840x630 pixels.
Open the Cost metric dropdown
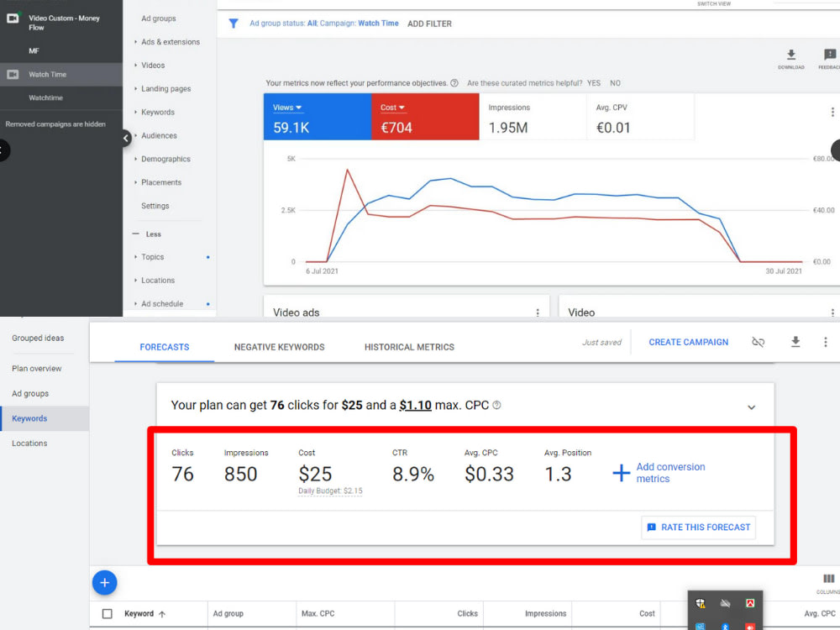[x=392, y=108]
